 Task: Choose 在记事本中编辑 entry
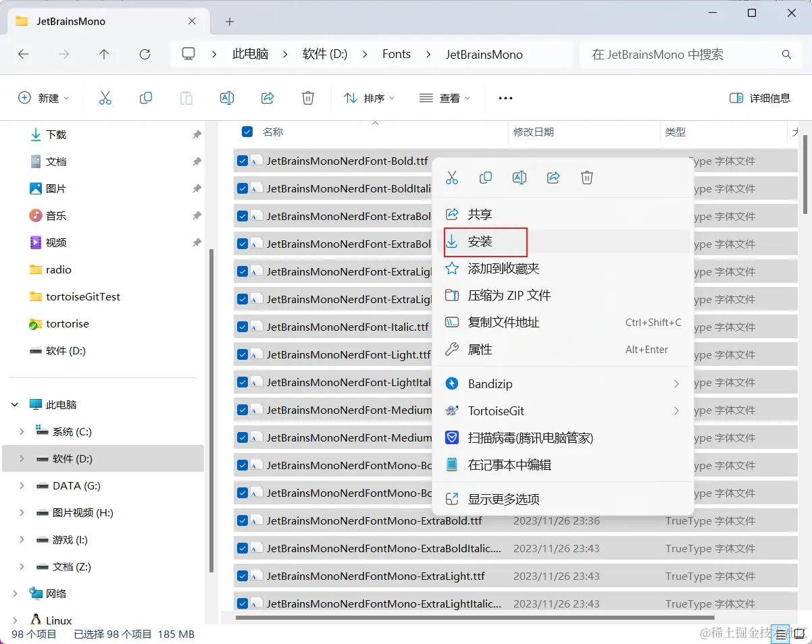coord(562,465)
